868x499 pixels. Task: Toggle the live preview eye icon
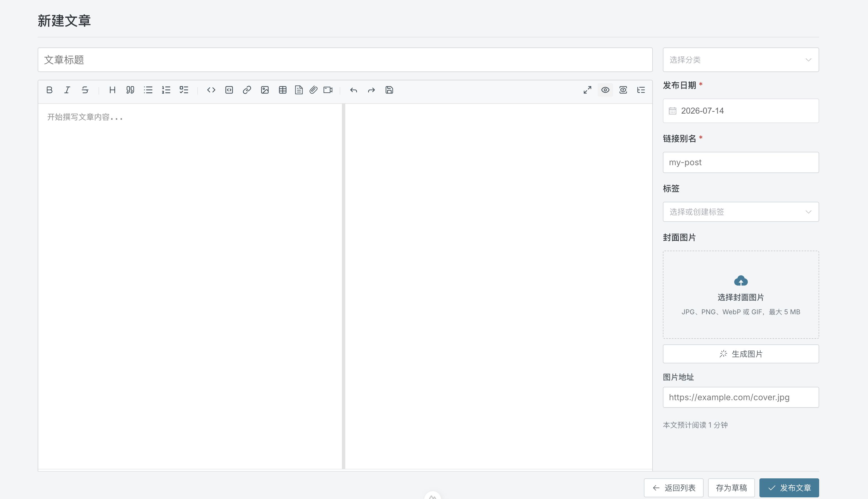pos(605,90)
